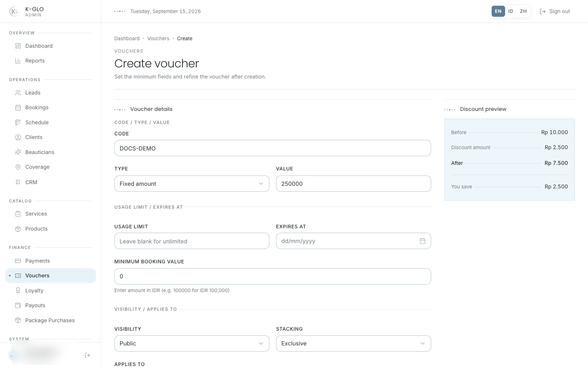Open Bookings from the sidebar menu
Screen dimensions: 588x368
[50, 108]
